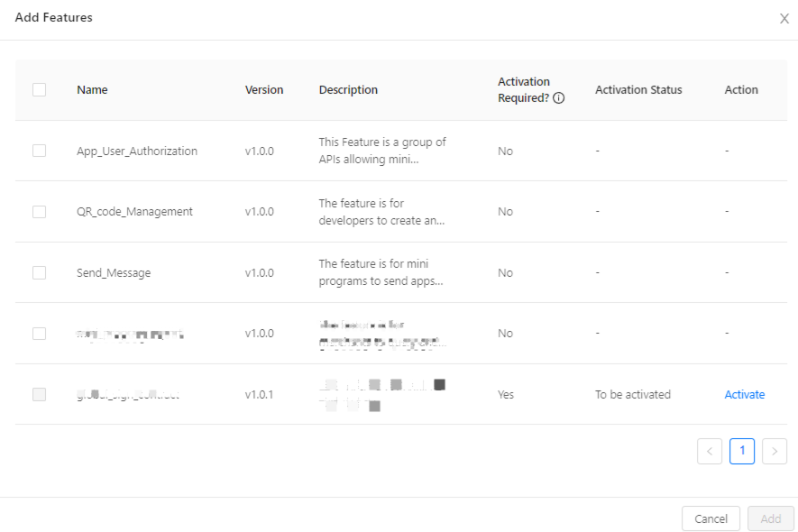Go to previous page arrow
The image size is (798, 532).
pyautogui.click(x=710, y=451)
